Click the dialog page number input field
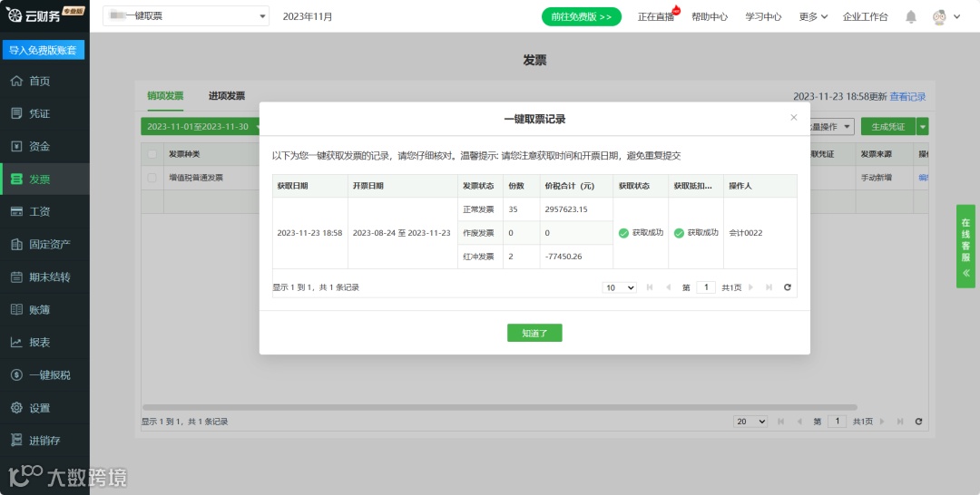Viewport: 980px width, 495px height. pos(706,287)
